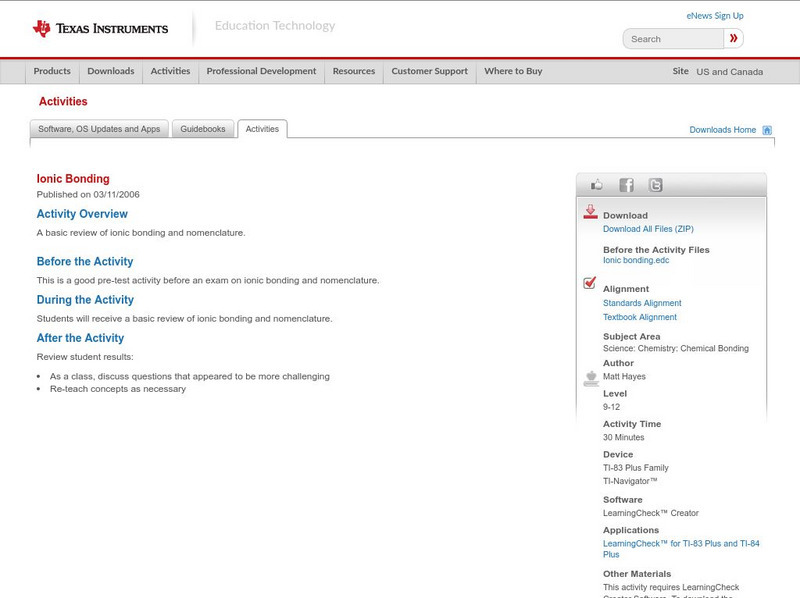The image size is (800, 598).
Task: Share activity via Facebook icon
Action: click(x=626, y=185)
